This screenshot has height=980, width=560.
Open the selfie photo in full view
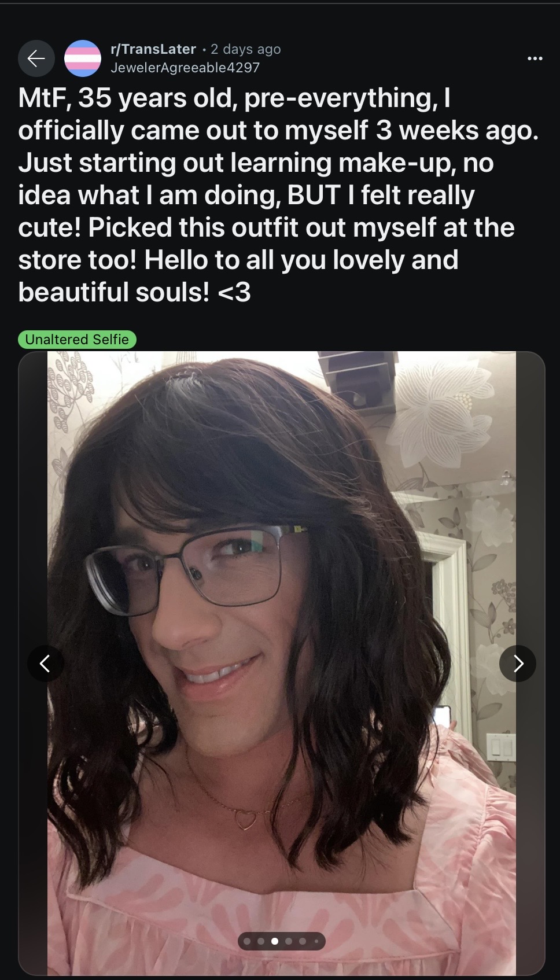282,579
